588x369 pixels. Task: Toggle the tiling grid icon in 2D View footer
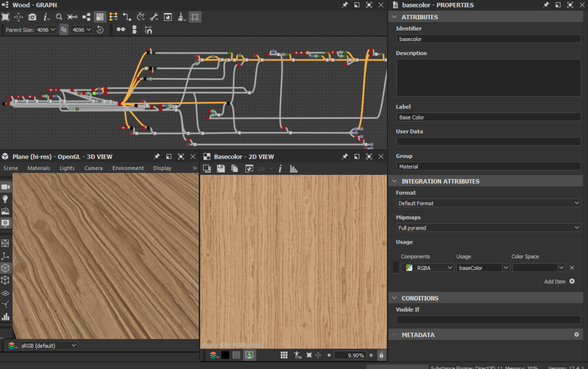point(284,355)
